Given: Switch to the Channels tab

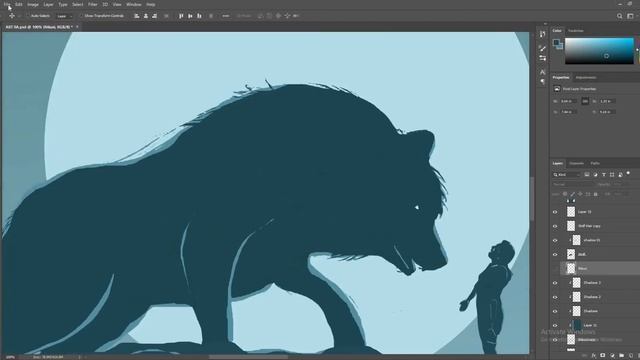Looking at the screenshot, I should click(576, 163).
